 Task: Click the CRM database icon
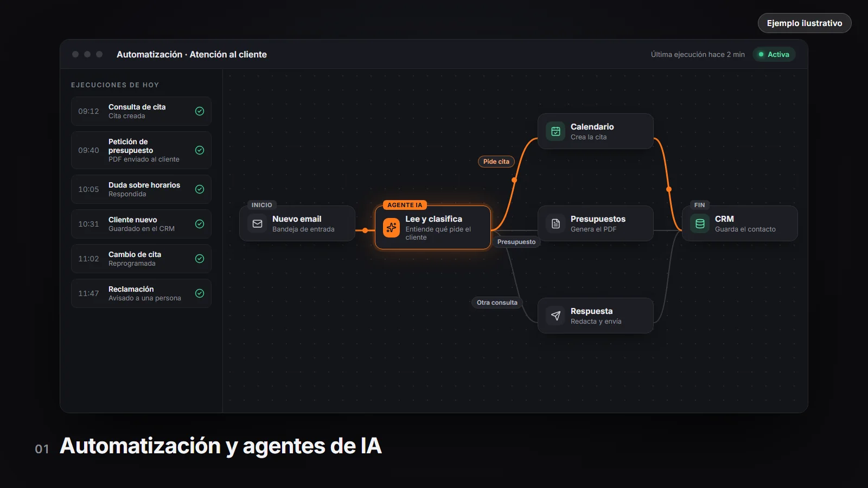point(700,223)
